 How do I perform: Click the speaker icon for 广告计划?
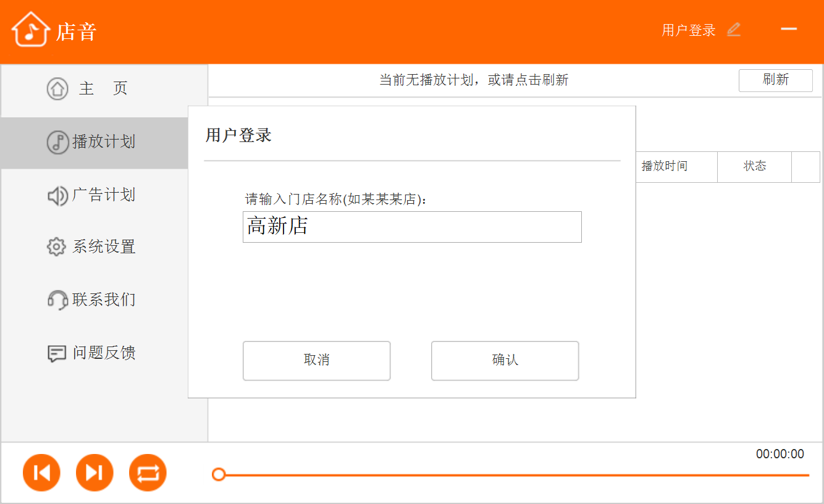57,196
